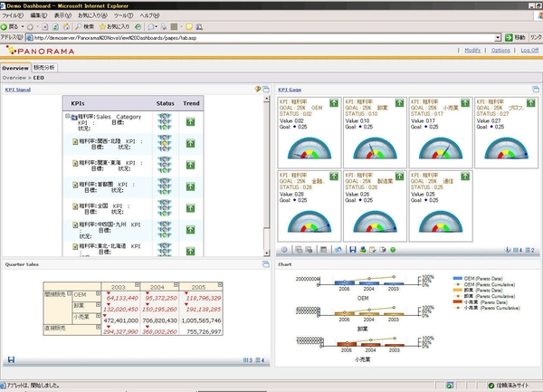Open the ツール menu
Image resolution: width=543 pixels, height=392 pixels.
123,15
